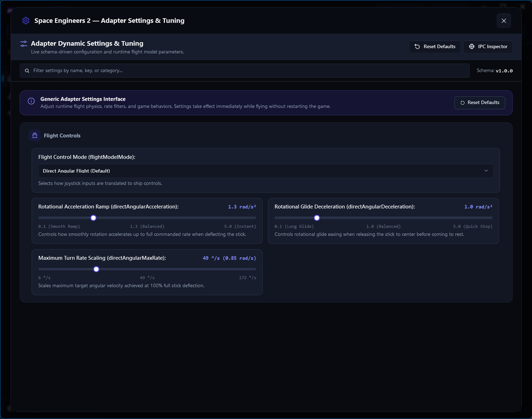The height and width of the screenshot is (419, 532).
Task: Click the Schema v1.0.0 version text
Action: pos(495,71)
